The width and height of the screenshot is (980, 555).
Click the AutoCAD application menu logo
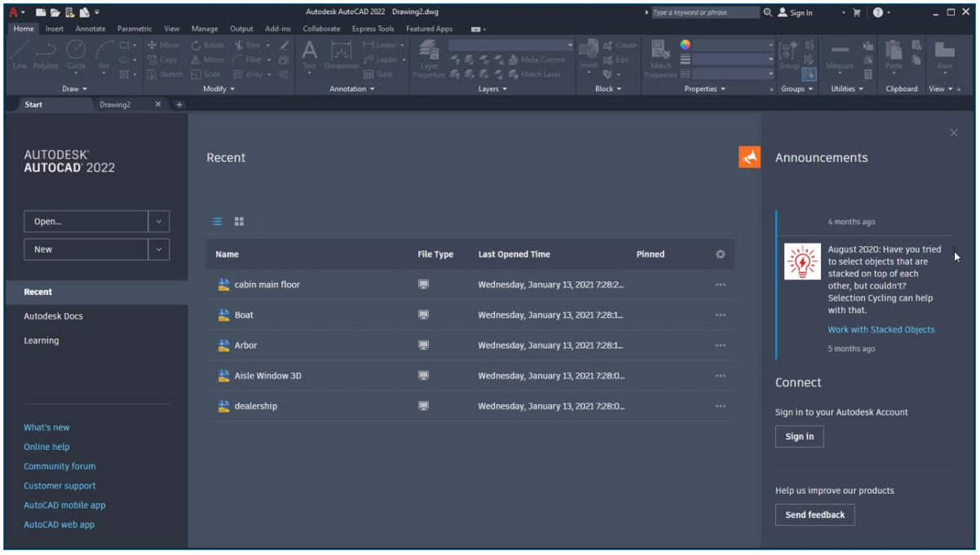click(14, 12)
